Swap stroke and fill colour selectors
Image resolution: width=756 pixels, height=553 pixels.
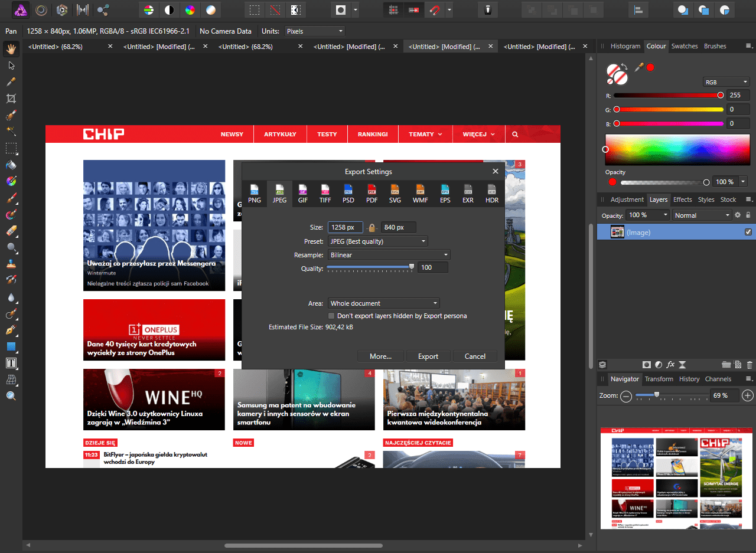[624, 67]
